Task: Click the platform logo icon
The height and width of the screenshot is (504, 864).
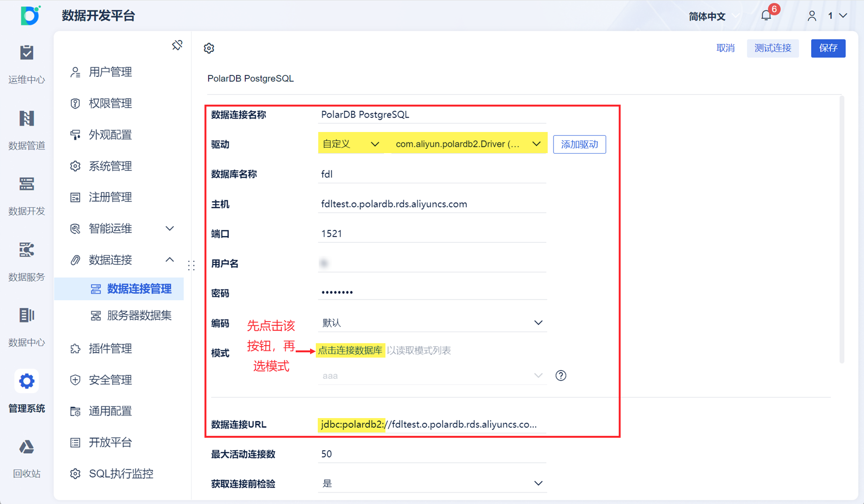Action: (x=30, y=15)
